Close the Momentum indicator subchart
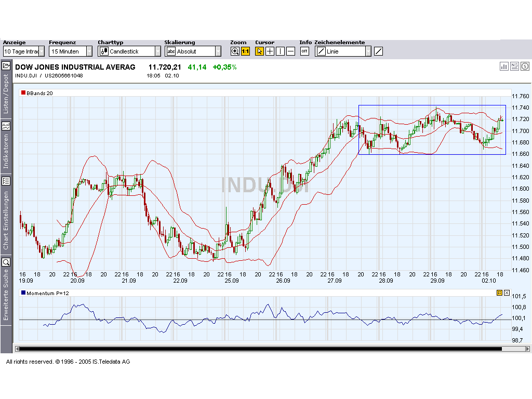532x399 pixels. coord(507,292)
